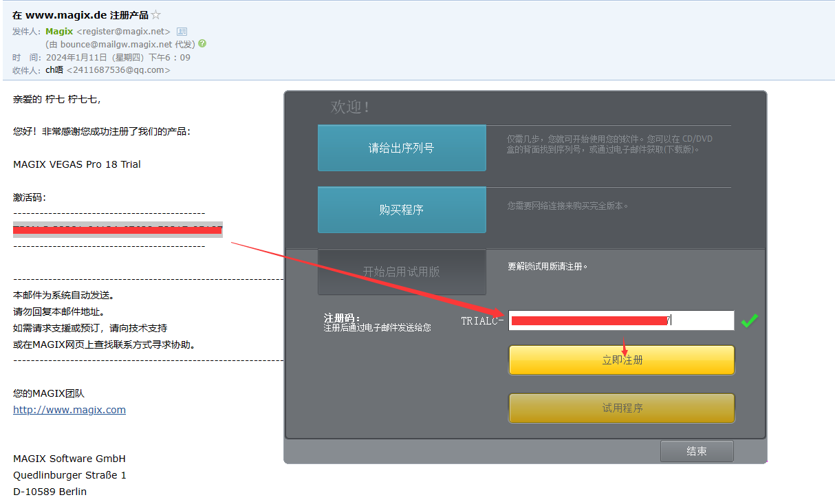
Task: Click sender name Magix in the header
Action: click(59, 32)
